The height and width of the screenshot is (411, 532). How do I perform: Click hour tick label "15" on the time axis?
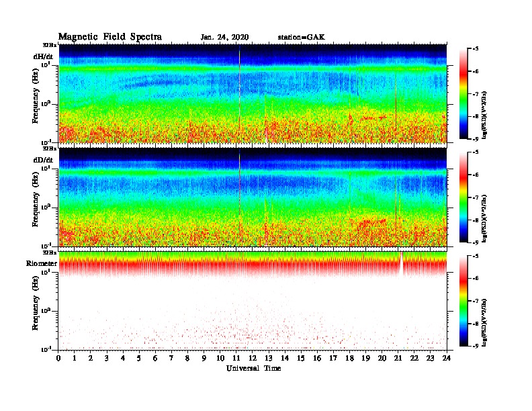(301, 358)
